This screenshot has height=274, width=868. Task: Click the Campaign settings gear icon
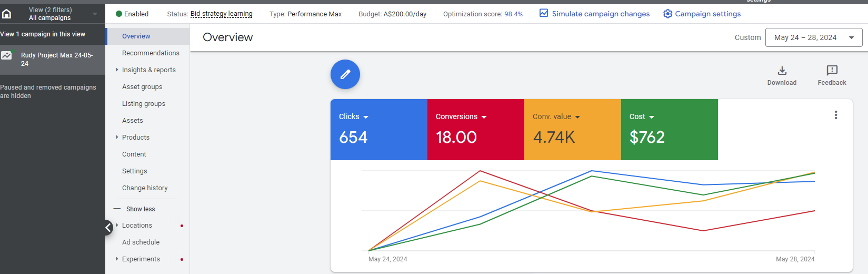667,14
